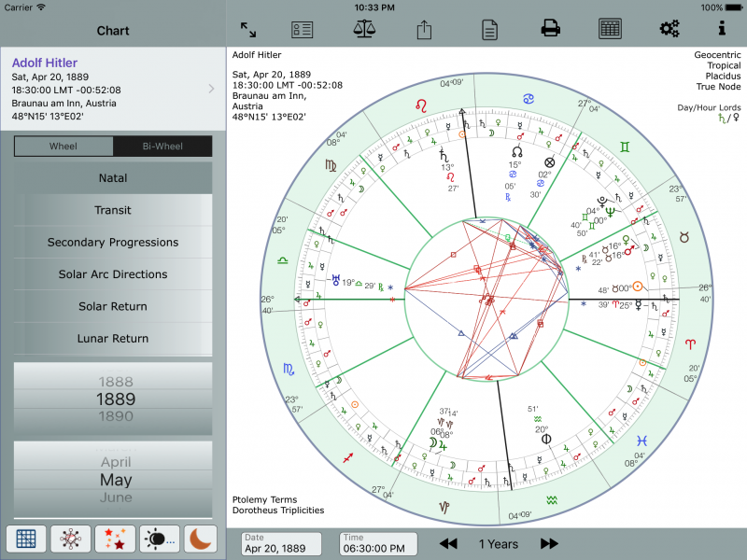Select the fixed stars icon at bottom left
Screen dimensions: 747x560
[x=113, y=539]
